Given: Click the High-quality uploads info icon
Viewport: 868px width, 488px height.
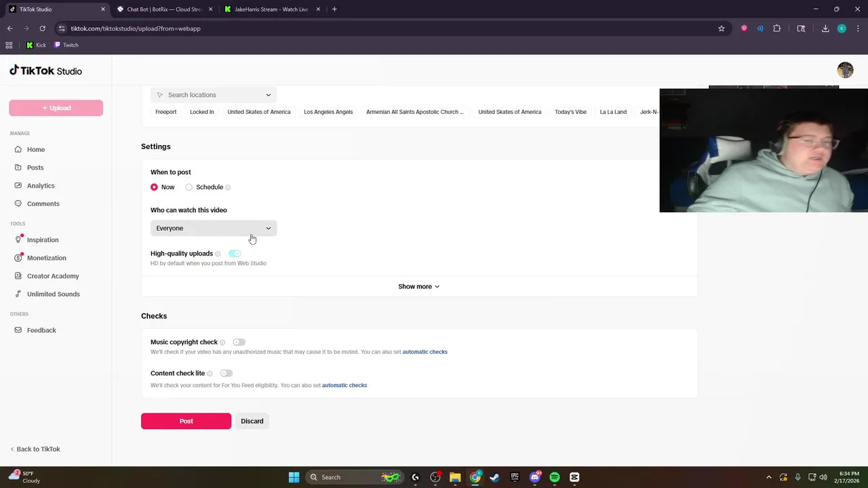Looking at the screenshot, I should (218, 253).
